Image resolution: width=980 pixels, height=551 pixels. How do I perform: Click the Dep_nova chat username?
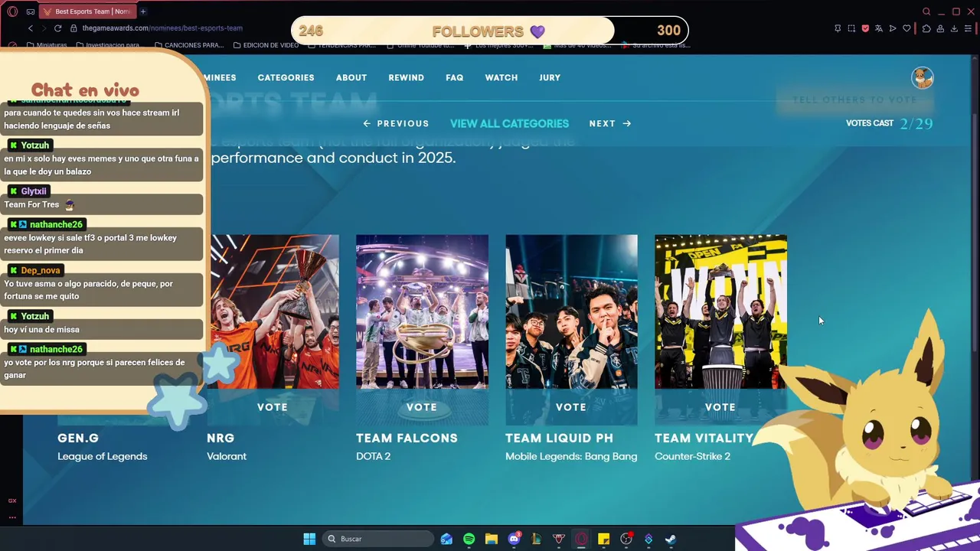coord(41,270)
